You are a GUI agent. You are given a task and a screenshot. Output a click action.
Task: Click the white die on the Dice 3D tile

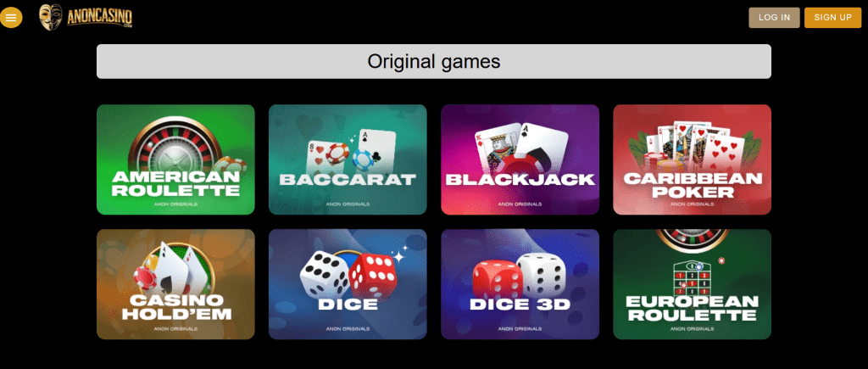(x=541, y=274)
